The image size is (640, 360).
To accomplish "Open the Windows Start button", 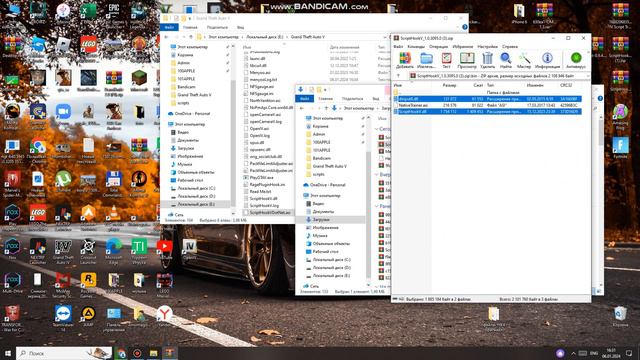I will coord(7,353).
